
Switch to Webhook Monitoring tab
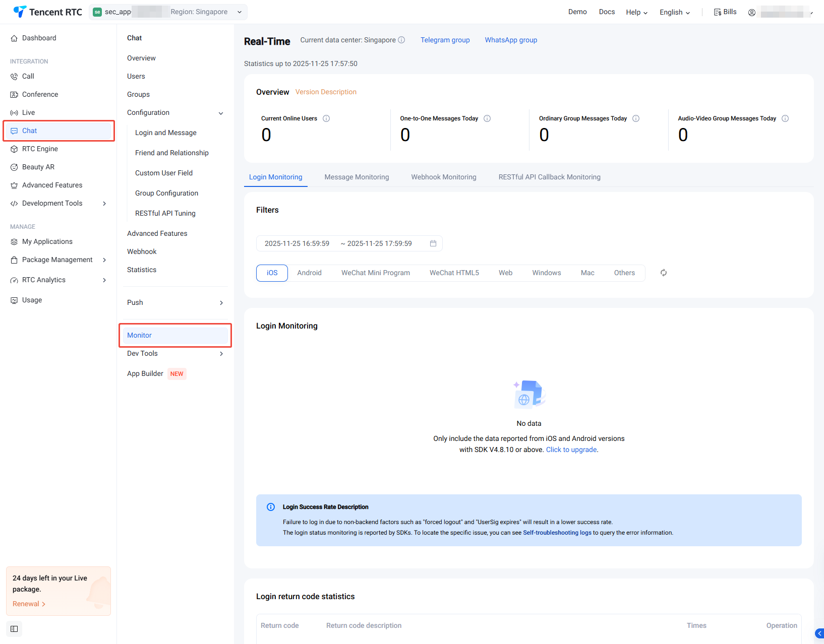point(443,177)
